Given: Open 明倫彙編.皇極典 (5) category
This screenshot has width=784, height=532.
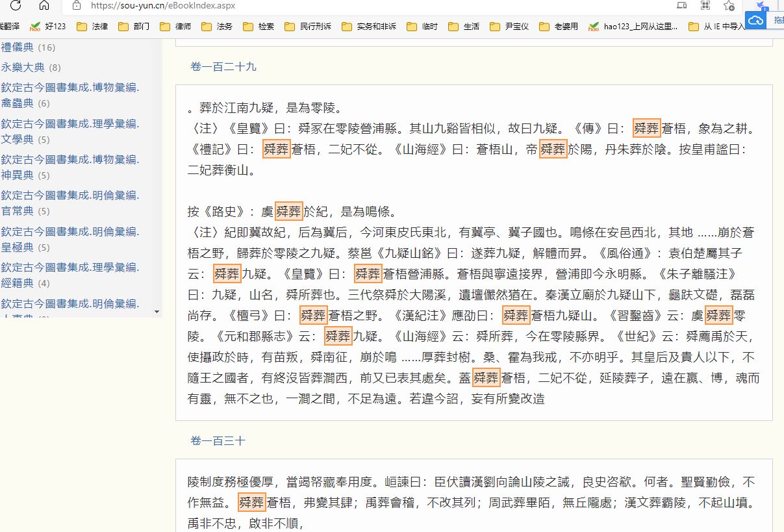Looking at the screenshot, I should pyautogui.click(x=70, y=239).
